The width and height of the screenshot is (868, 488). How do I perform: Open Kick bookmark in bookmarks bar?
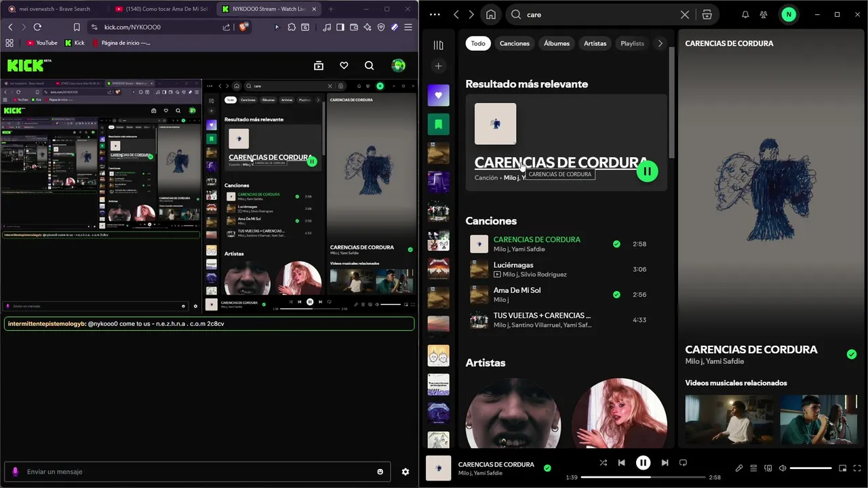(75, 43)
